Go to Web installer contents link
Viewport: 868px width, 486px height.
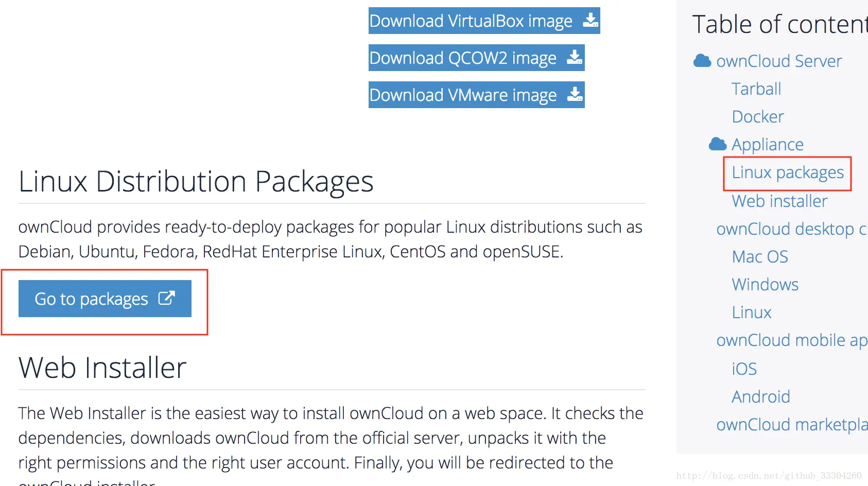(x=779, y=201)
